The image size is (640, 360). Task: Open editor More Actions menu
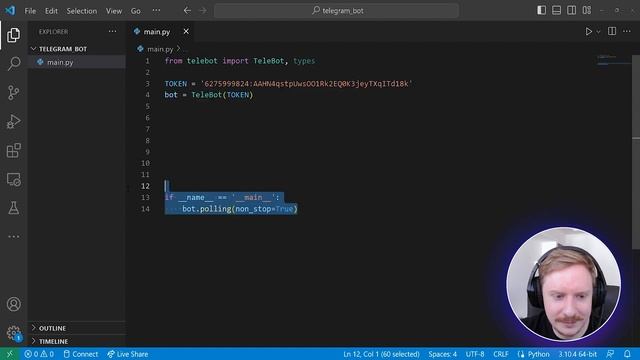(627, 31)
